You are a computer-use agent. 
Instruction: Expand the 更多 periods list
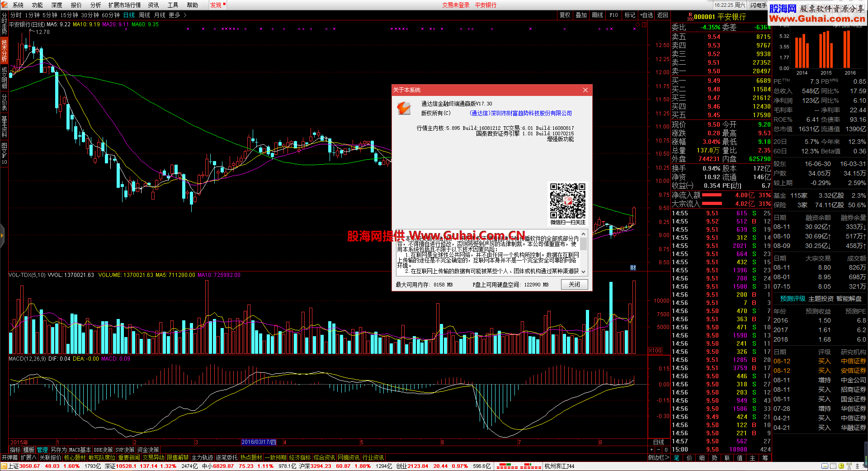(x=178, y=15)
